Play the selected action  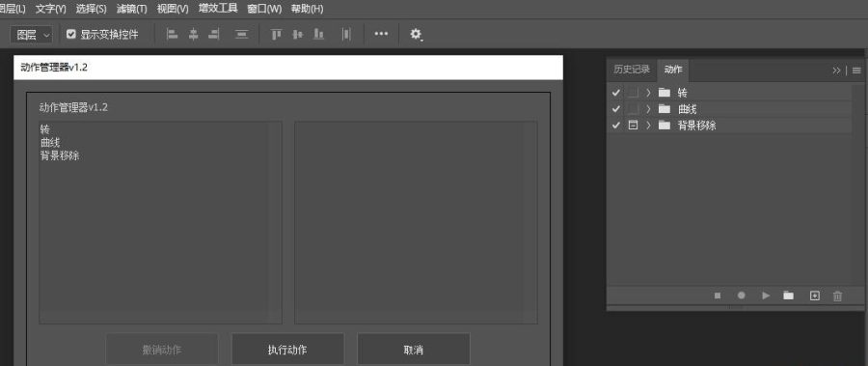766,296
